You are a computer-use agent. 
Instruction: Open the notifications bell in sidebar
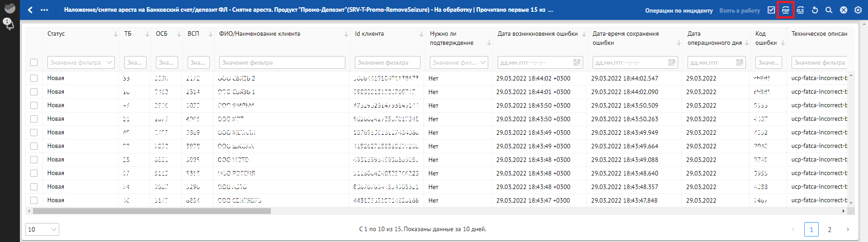[9, 24]
